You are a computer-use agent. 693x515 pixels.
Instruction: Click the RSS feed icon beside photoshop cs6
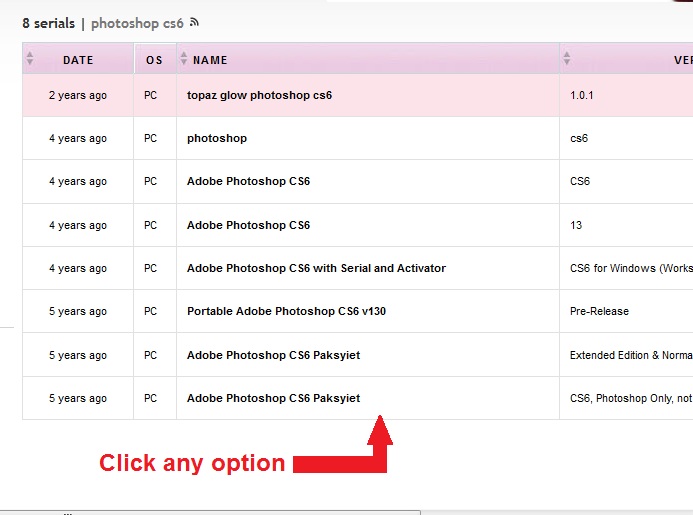[193, 22]
